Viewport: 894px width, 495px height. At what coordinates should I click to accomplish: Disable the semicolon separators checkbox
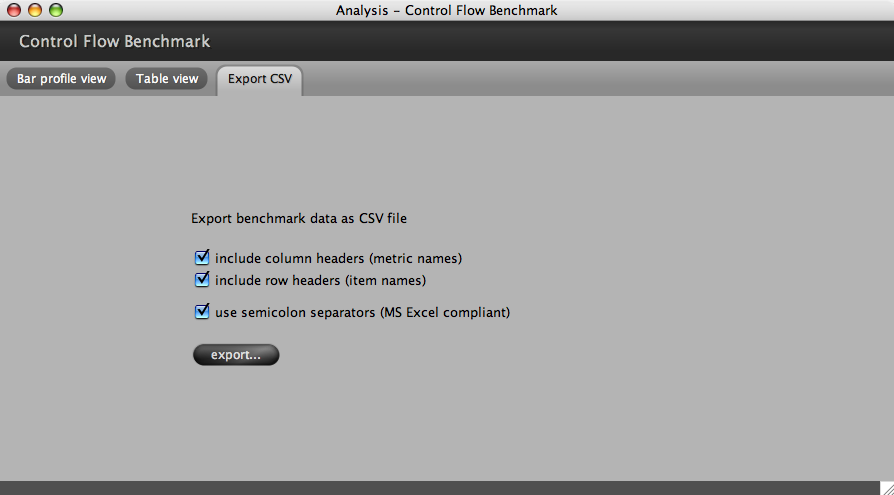[202, 312]
